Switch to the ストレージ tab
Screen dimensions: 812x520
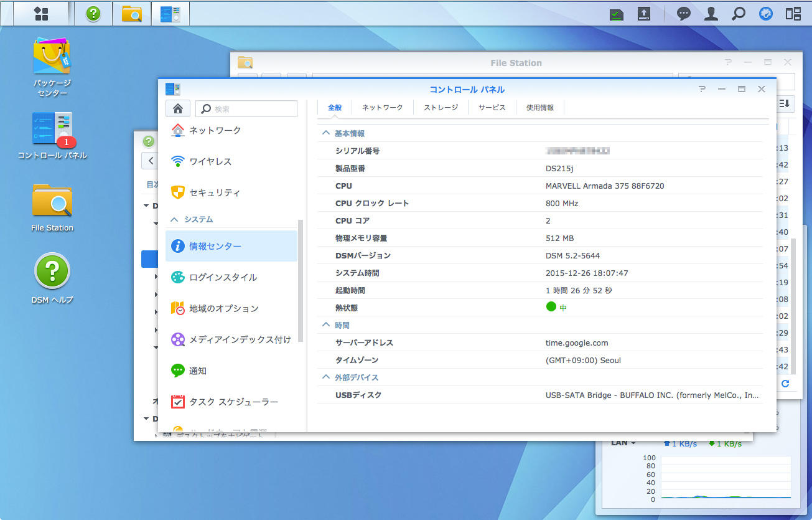point(441,107)
